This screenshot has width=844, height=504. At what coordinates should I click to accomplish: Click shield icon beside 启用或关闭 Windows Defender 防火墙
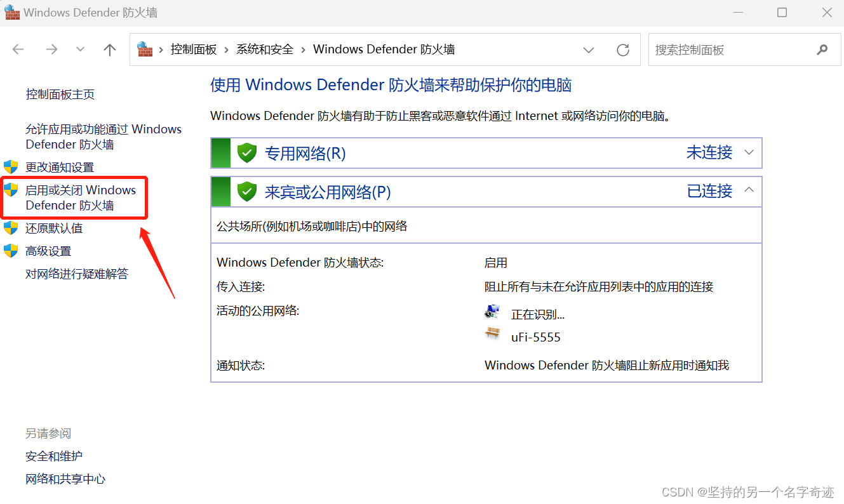(x=11, y=190)
